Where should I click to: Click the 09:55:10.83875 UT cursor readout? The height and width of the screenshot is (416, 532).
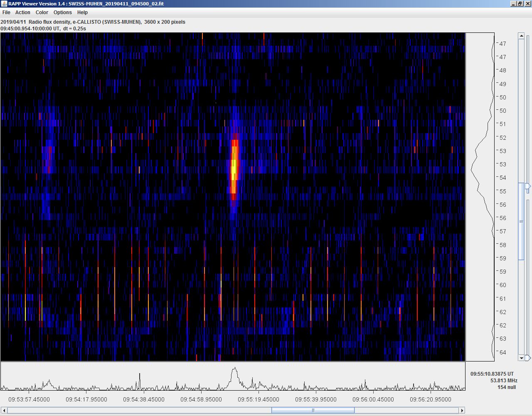click(492, 374)
